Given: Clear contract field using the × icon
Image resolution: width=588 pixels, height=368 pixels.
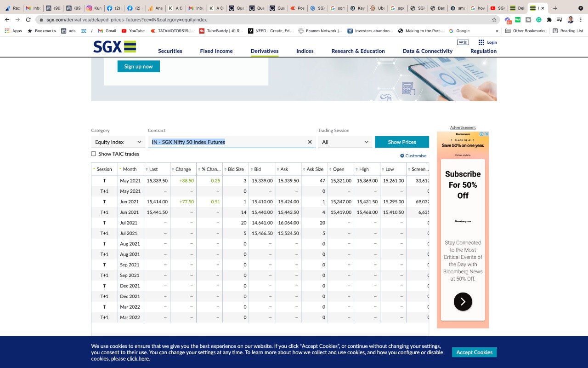Looking at the screenshot, I should tap(310, 142).
